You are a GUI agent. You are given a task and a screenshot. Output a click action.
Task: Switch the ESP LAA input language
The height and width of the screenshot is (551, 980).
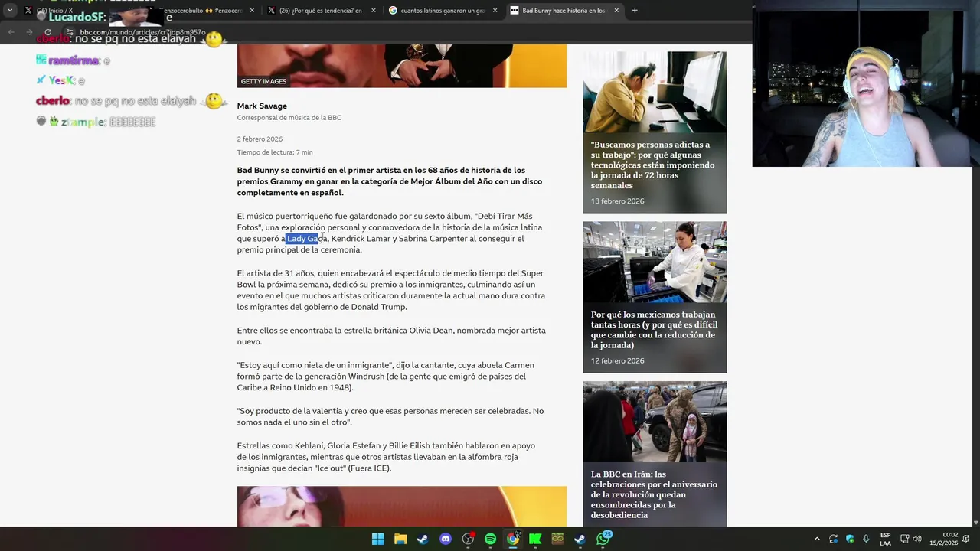pyautogui.click(x=885, y=539)
